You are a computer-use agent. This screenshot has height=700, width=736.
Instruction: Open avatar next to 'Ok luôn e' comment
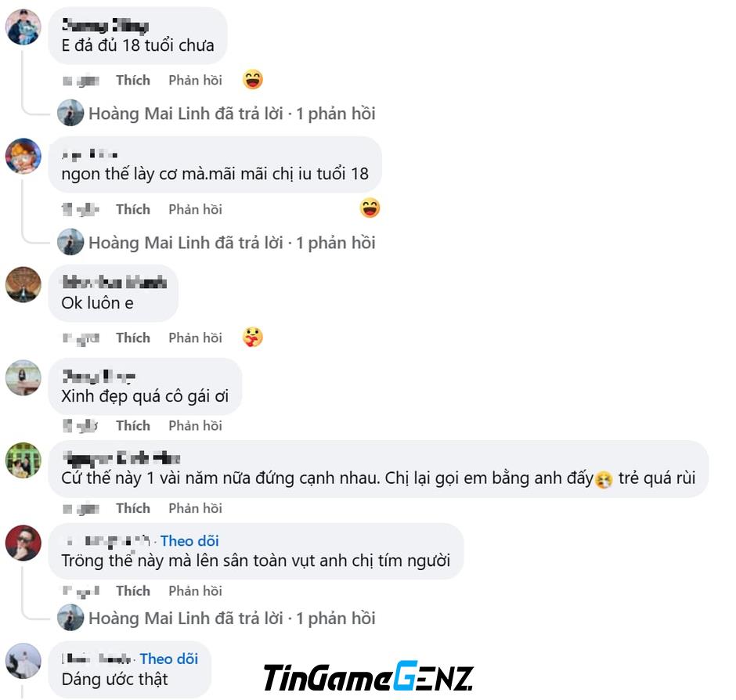23,284
